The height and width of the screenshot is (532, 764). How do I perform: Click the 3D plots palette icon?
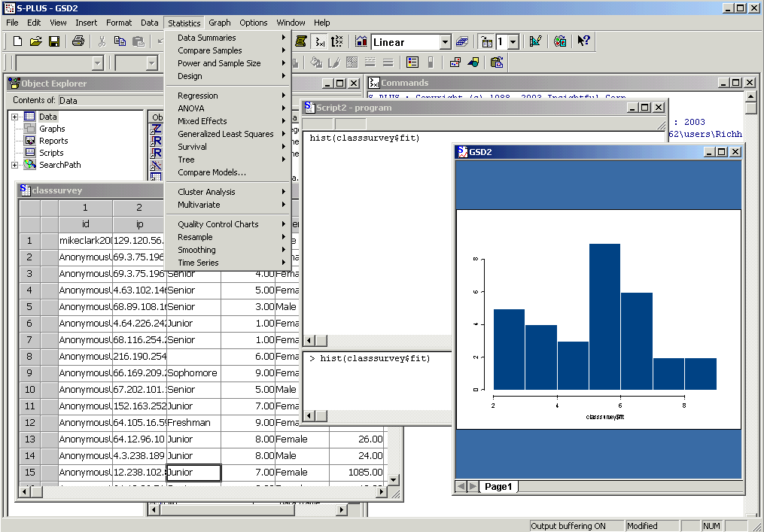point(462,42)
